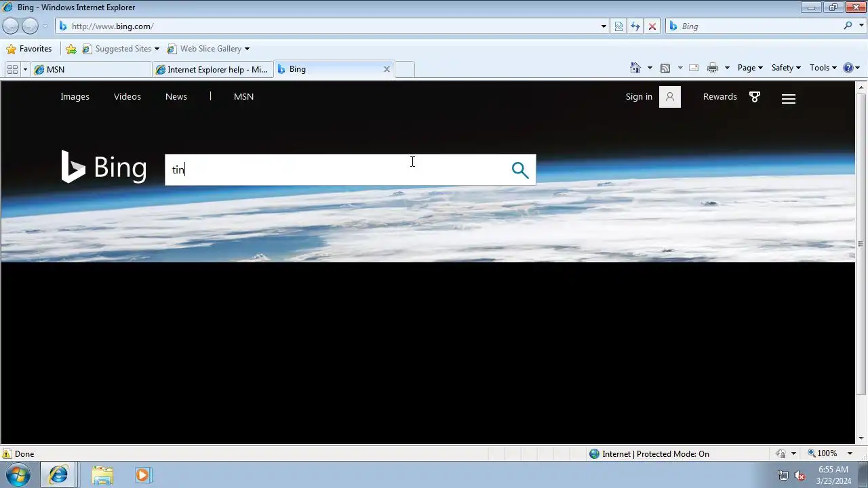Click the 100% zoom level button
The width and height of the screenshot is (868, 488).
pos(822,453)
